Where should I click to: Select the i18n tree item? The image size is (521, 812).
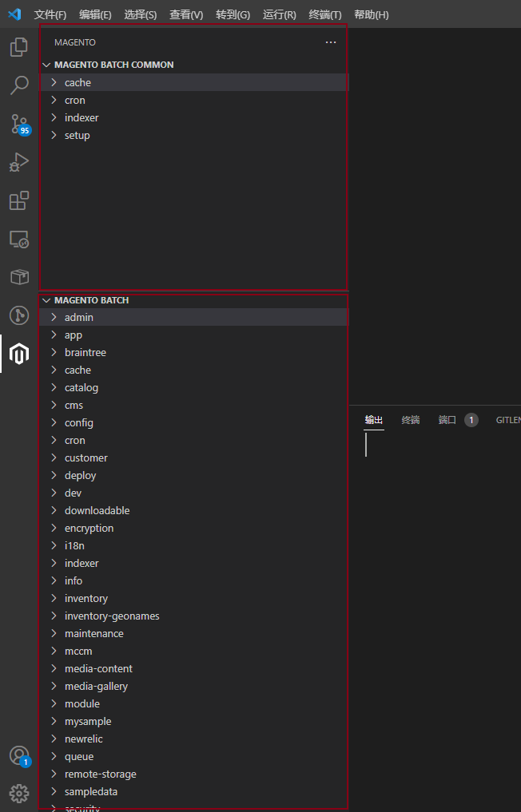[194, 546]
